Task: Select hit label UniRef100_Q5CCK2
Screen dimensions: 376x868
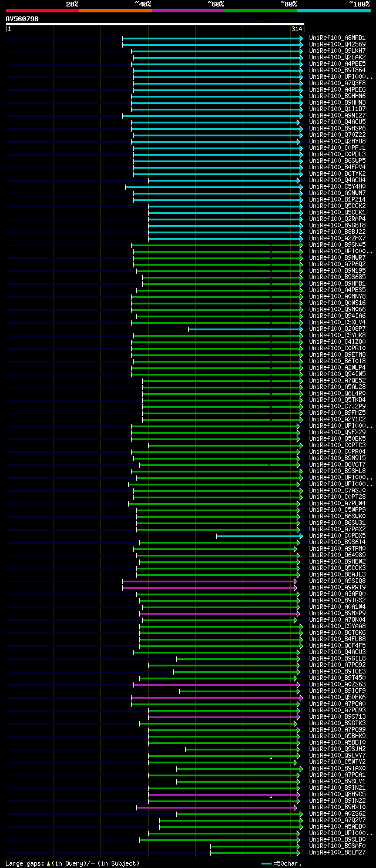Action: [x=337, y=206]
